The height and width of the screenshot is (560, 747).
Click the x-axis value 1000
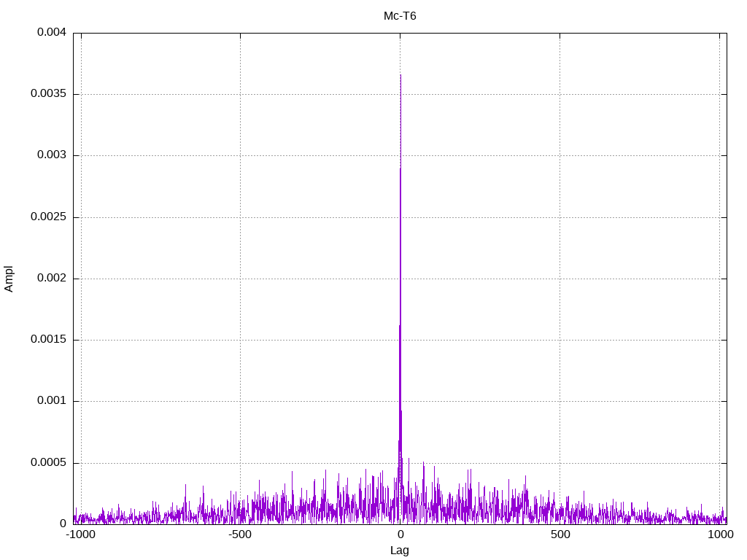pyautogui.click(x=720, y=534)
